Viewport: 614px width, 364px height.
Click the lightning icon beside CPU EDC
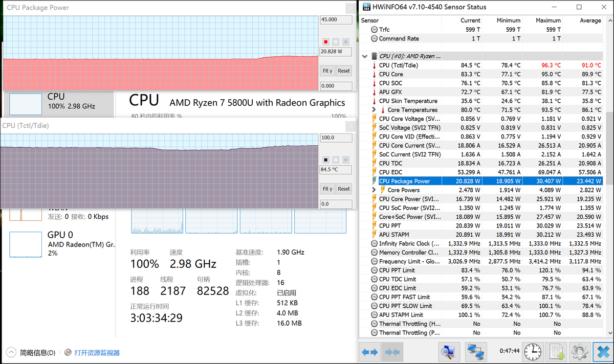(x=374, y=172)
